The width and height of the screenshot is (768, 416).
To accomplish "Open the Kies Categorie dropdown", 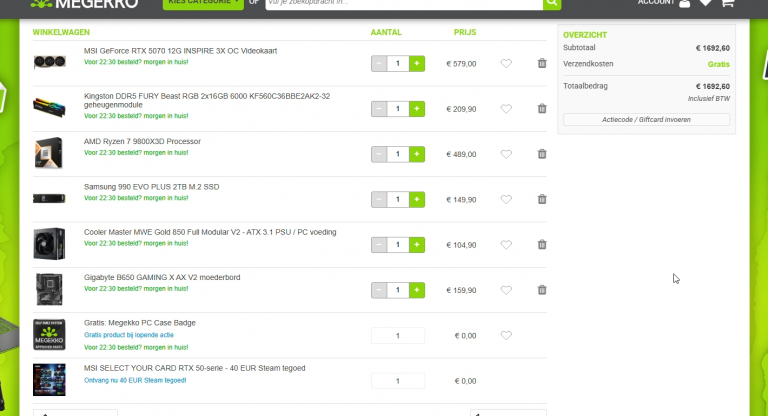I will click(203, 3).
